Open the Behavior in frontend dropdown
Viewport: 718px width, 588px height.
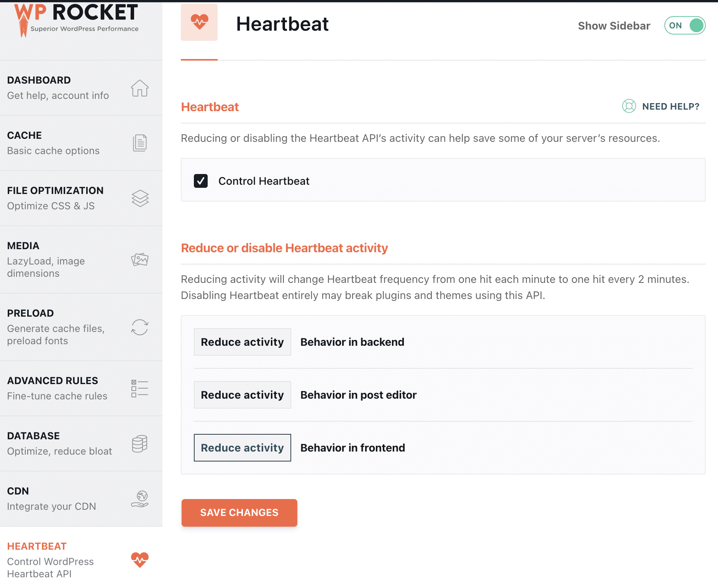pos(242,448)
